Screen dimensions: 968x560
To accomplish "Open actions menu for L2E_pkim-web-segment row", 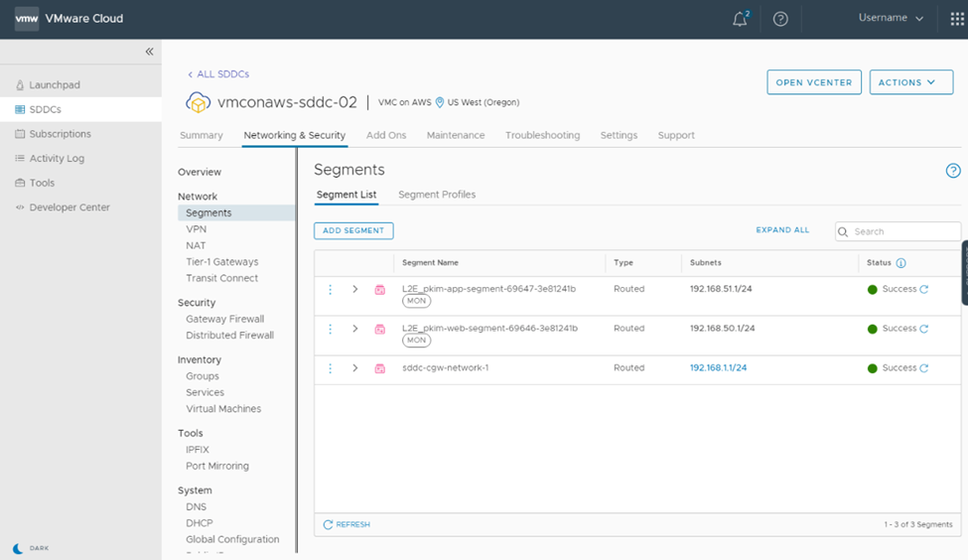I will 331,329.
